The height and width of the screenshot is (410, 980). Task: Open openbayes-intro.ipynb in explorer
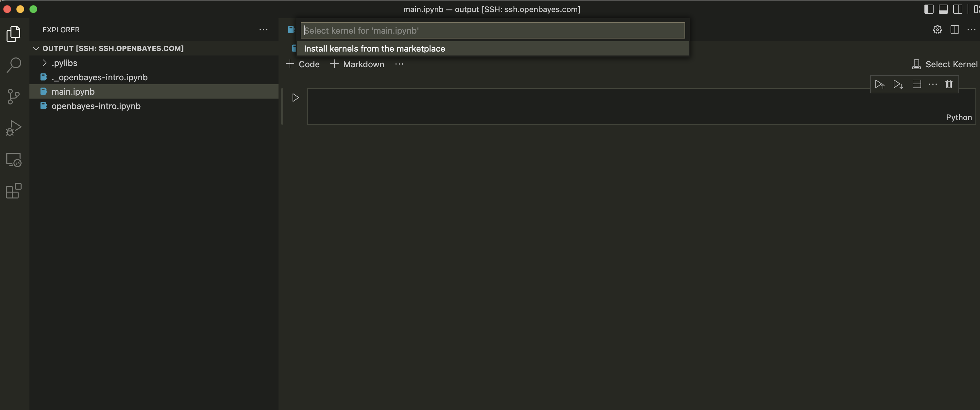[96, 106]
